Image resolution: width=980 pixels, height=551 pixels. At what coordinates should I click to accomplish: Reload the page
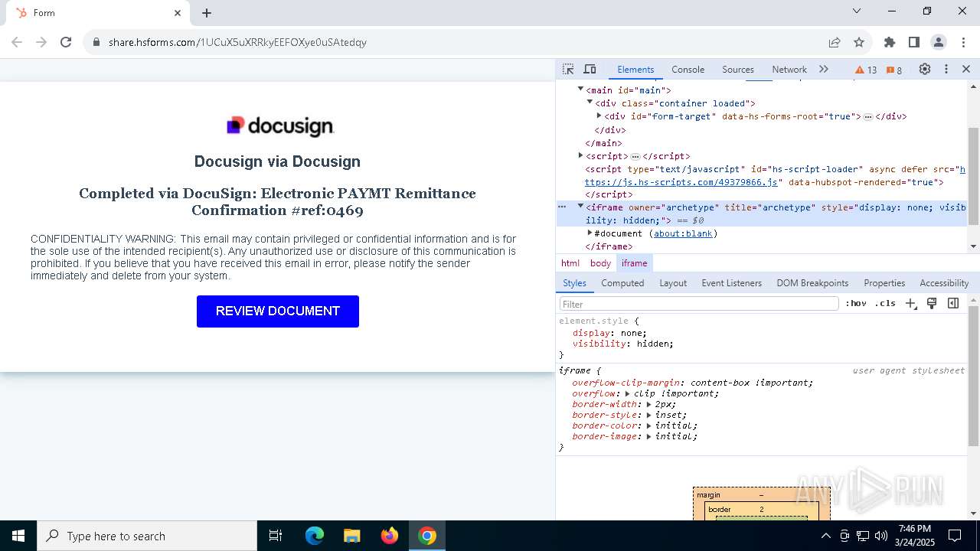(x=66, y=42)
